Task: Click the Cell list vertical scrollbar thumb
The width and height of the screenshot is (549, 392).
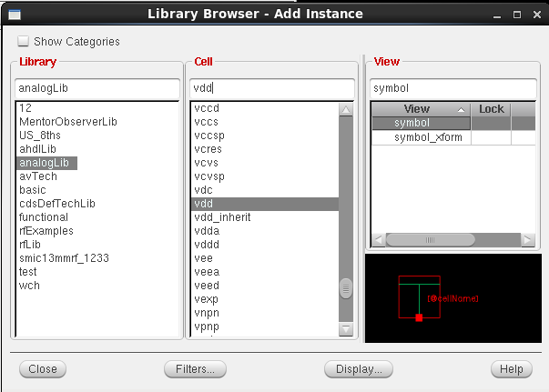Action: [x=346, y=288]
